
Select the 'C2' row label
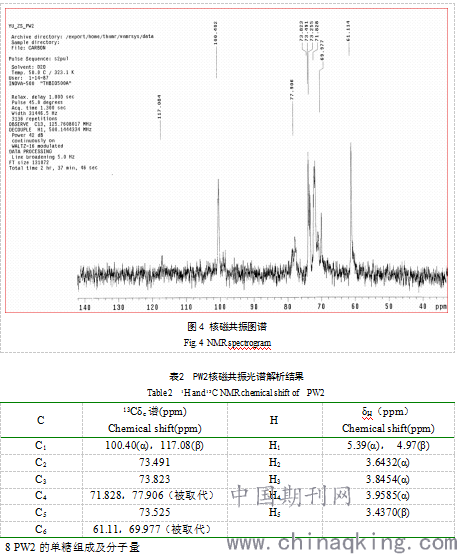pos(41,462)
